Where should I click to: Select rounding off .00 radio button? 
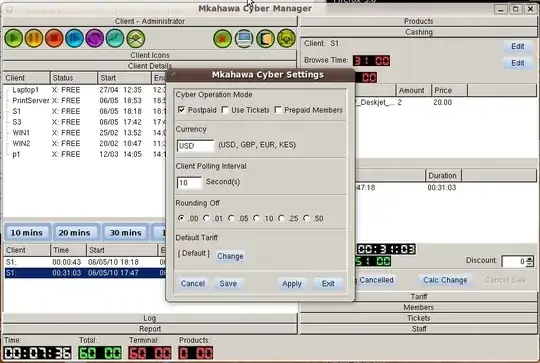point(181,218)
